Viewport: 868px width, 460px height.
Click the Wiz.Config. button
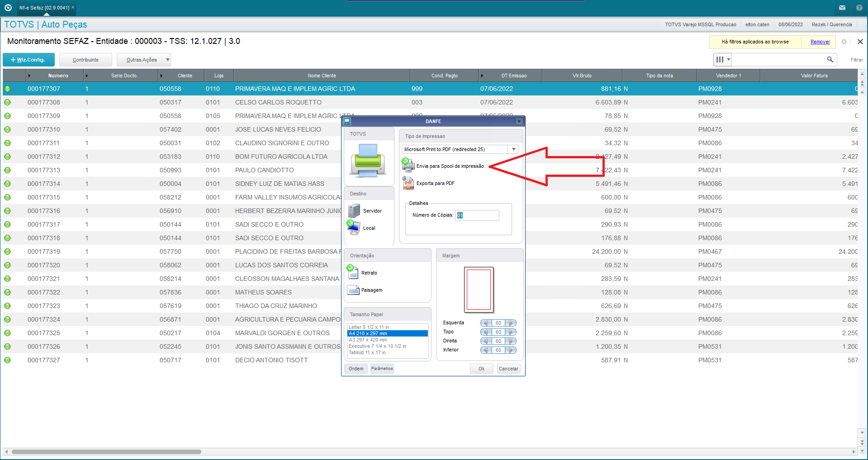pyautogui.click(x=28, y=60)
